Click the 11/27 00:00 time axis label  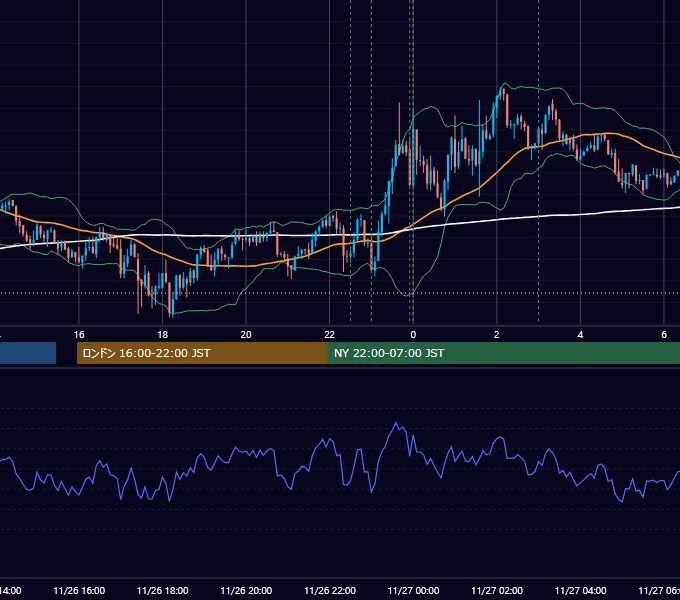tap(413, 590)
